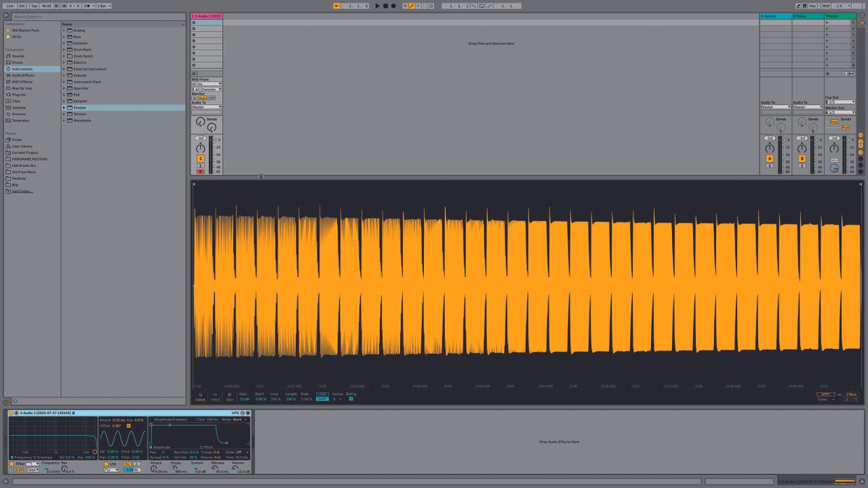Select the 2-Audio 1 clip title tab
The height and width of the screenshot is (488, 868).
(x=206, y=14)
